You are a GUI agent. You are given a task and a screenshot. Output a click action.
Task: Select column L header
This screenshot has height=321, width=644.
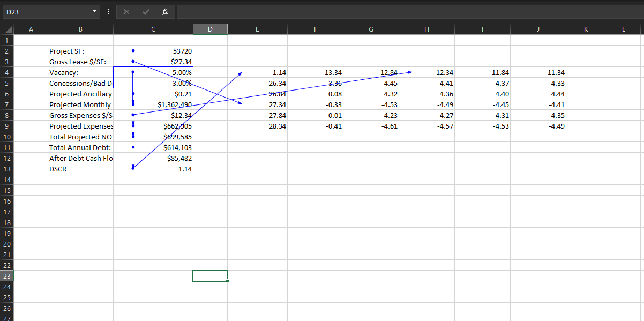(625, 29)
